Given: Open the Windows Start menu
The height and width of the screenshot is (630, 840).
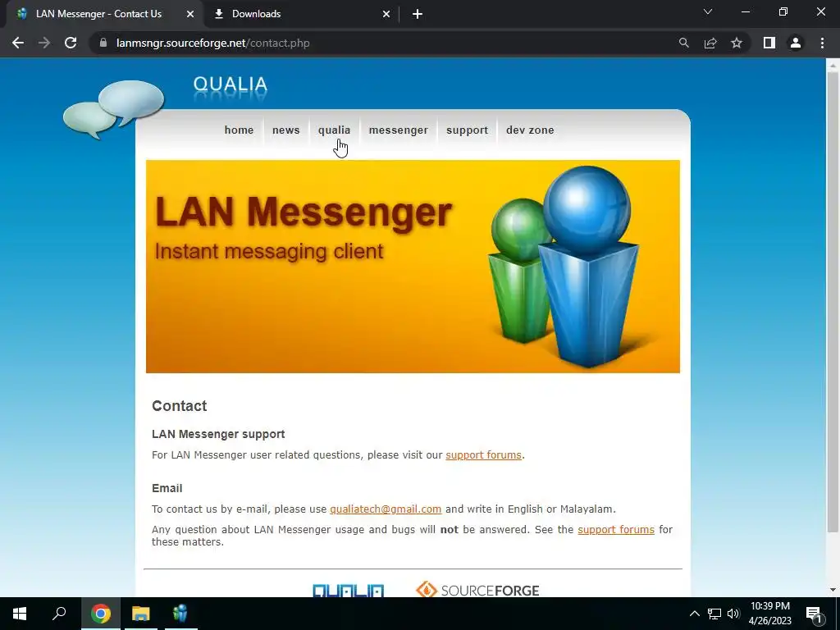Looking at the screenshot, I should pyautogui.click(x=20, y=614).
